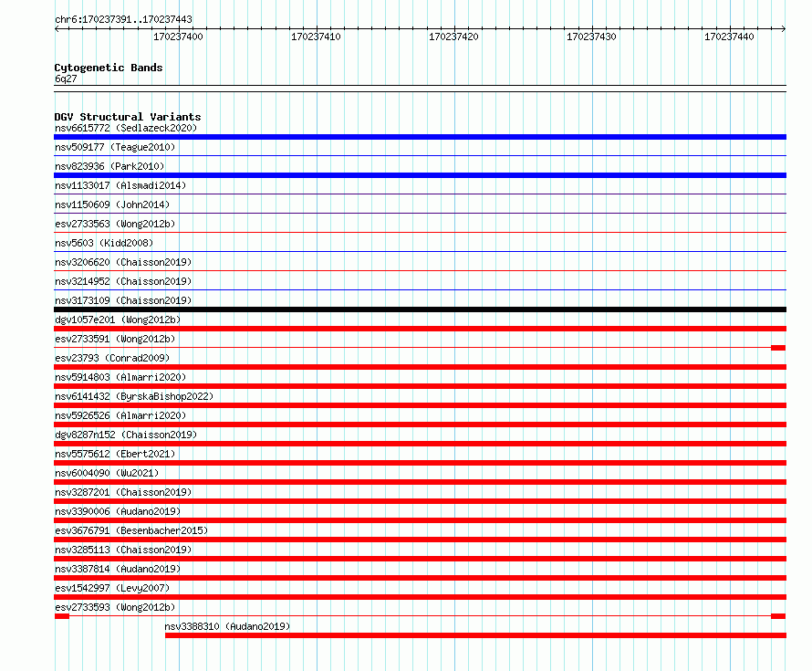Open variant nsv6004090 (Wu2021)
The width and height of the screenshot is (812, 671).
tap(107, 473)
